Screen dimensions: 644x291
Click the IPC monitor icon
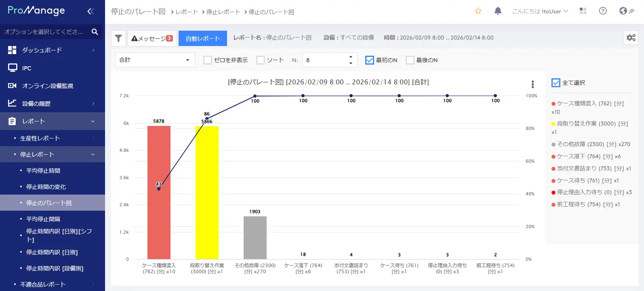point(13,68)
